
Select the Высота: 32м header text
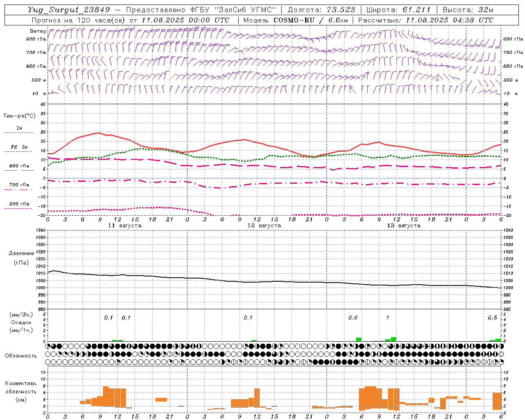point(468,10)
